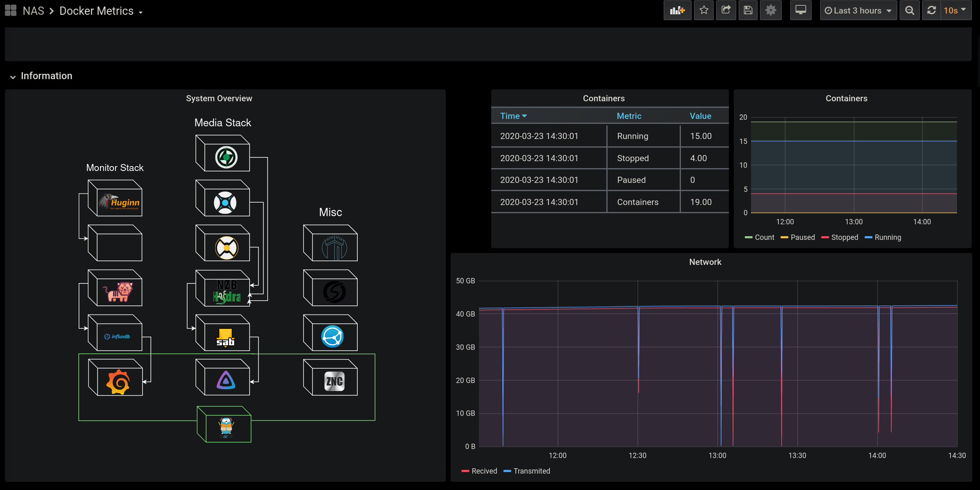Toggle the Stopped series in legend
The width and height of the screenshot is (980, 490).
click(x=845, y=237)
